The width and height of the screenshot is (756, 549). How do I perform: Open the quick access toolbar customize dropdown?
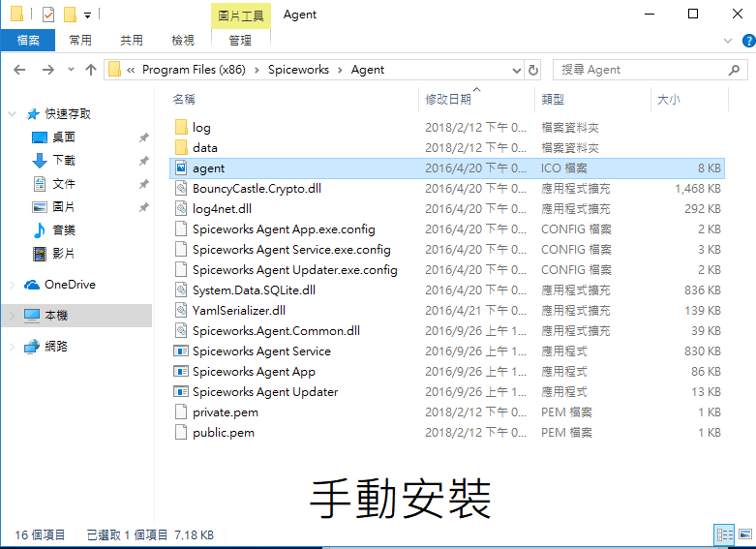coord(87,15)
